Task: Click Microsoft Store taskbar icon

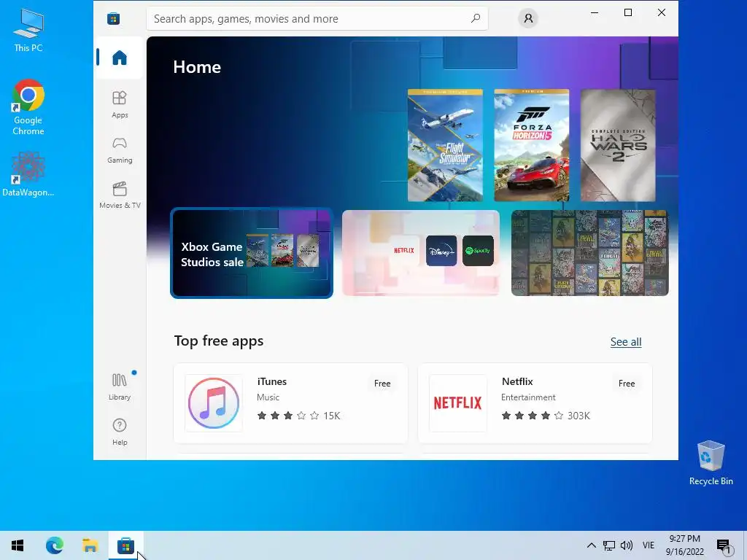Action: pyautogui.click(x=125, y=545)
